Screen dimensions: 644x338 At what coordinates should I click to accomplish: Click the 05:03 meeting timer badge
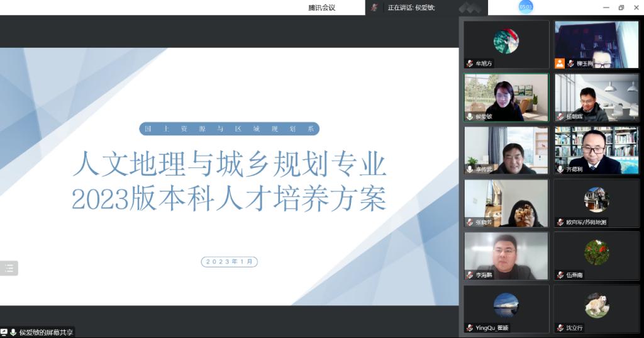526,7
